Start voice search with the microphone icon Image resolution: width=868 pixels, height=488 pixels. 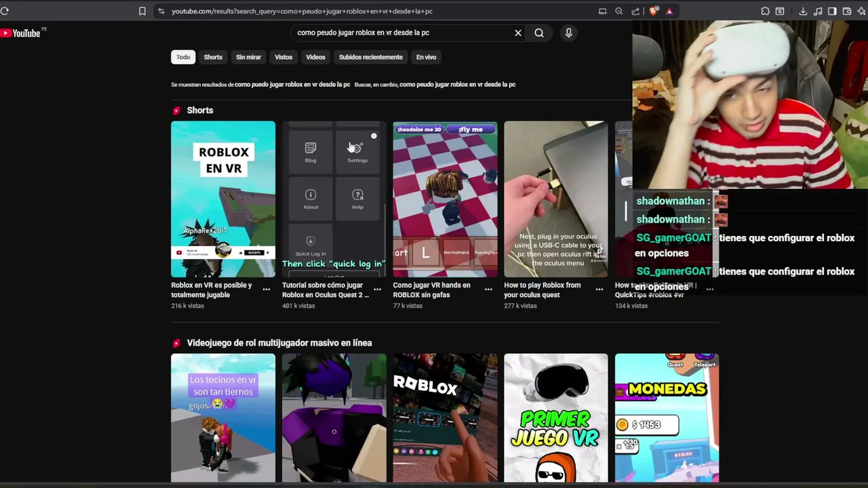tap(569, 33)
